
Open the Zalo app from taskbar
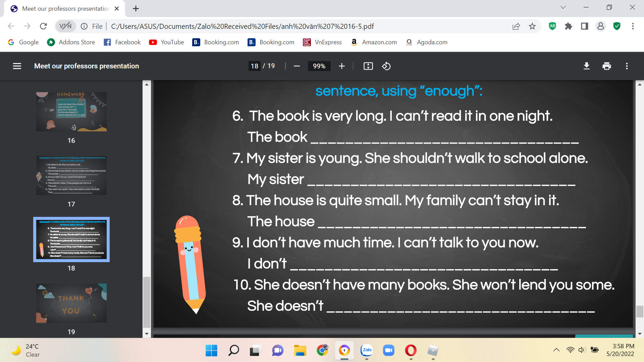coord(367,351)
